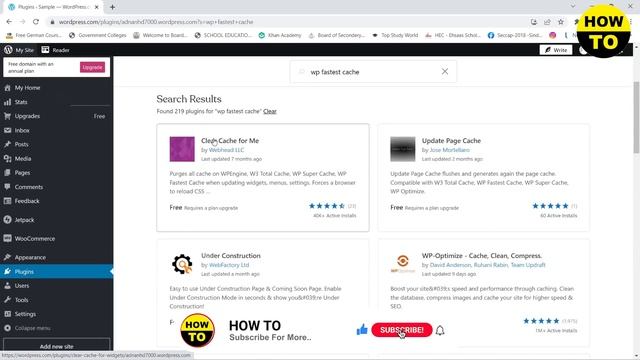This screenshot has width=640, height=360.
Task: Collapse the sidebar menu
Action: tap(32, 328)
